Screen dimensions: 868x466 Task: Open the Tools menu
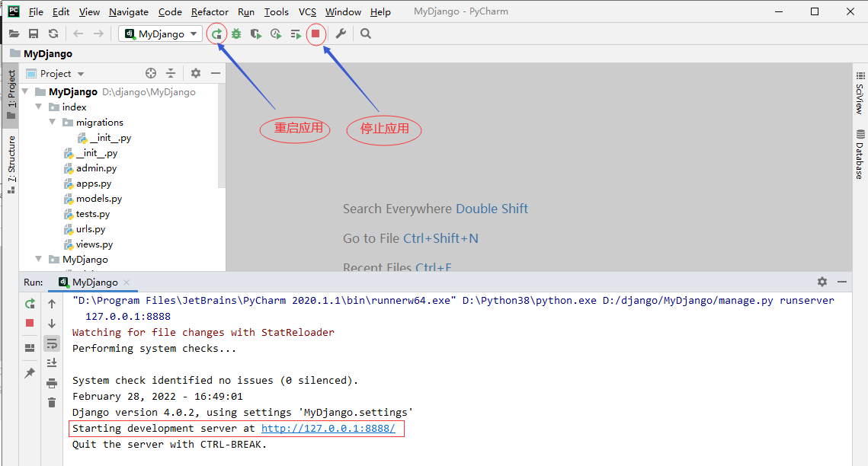coord(276,11)
